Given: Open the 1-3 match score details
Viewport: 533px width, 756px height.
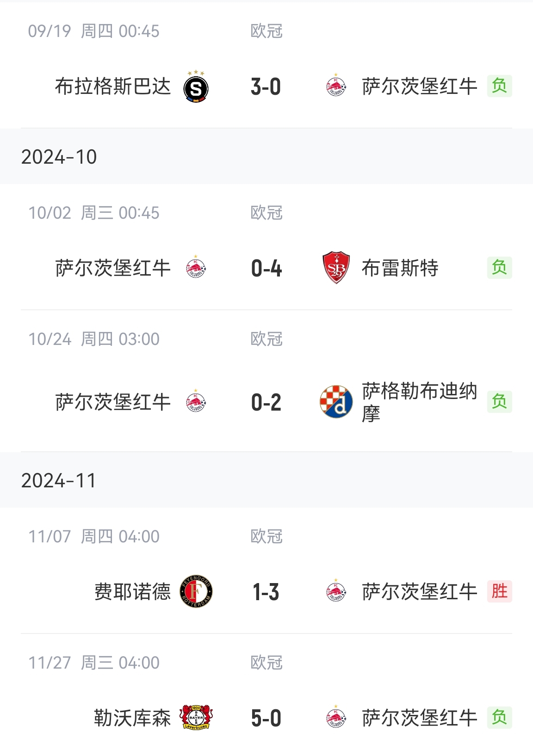Looking at the screenshot, I should pos(266,592).
